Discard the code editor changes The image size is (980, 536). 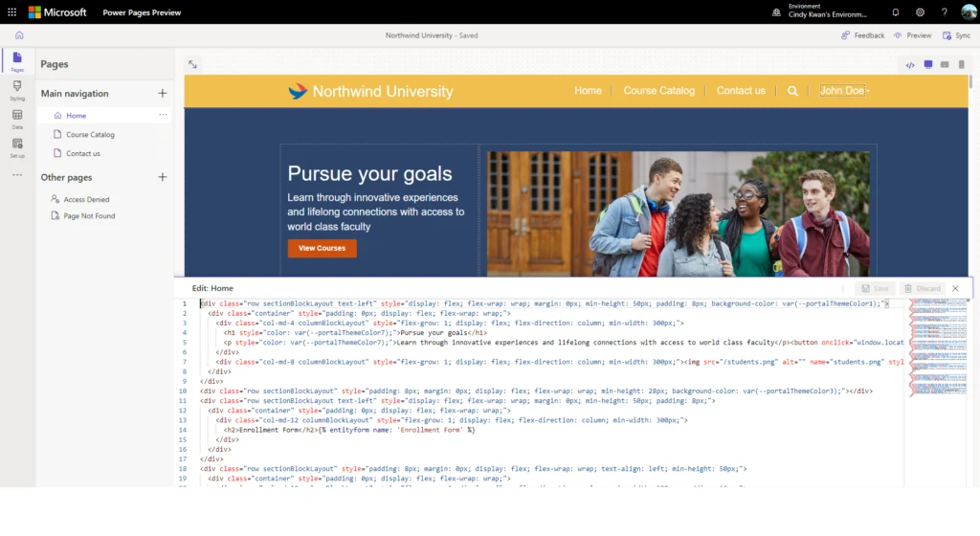click(x=923, y=289)
